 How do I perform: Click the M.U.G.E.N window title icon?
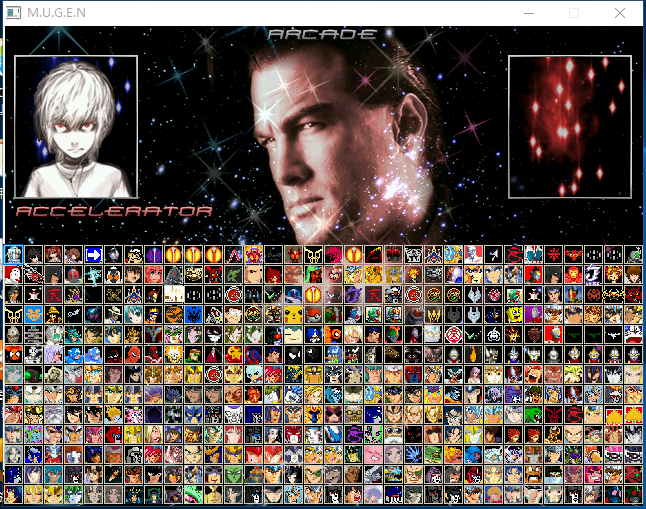[x=13, y=13]
